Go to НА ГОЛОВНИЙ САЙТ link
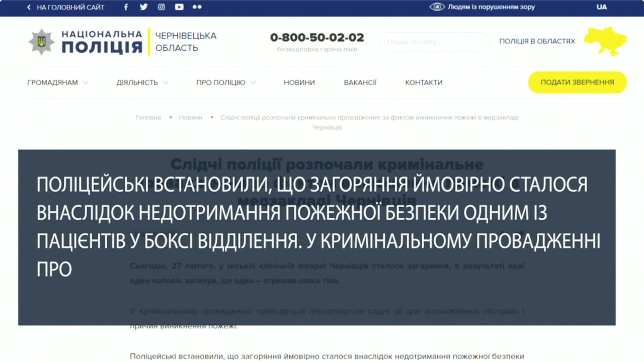 [x=70, y=7]
